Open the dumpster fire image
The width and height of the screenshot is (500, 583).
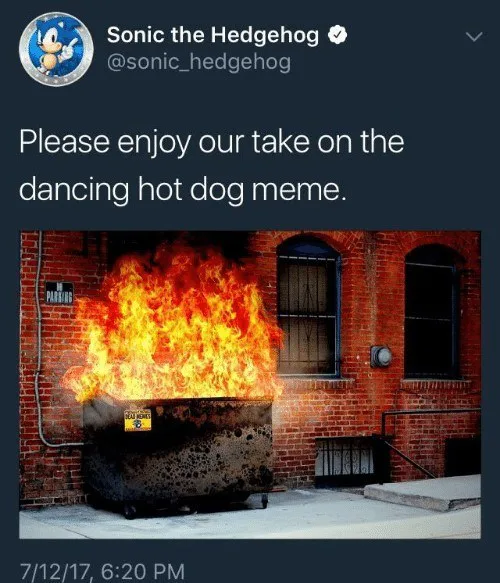click(x=250, y=384)
